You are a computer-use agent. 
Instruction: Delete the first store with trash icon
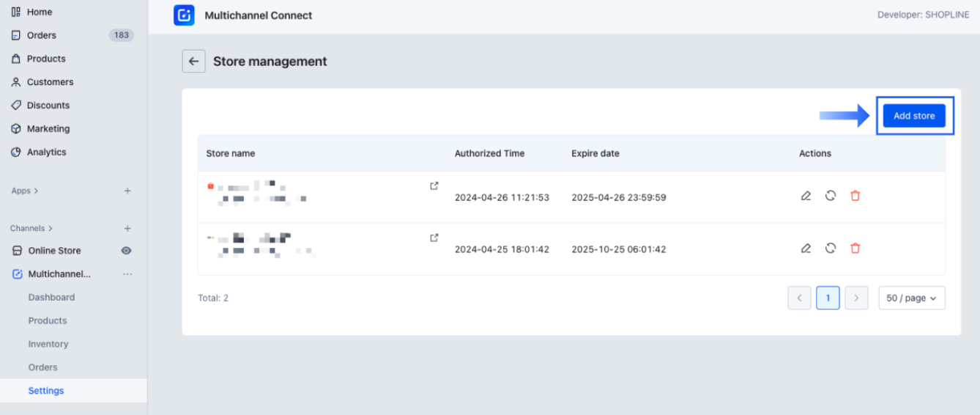click(x=855, y=197)
